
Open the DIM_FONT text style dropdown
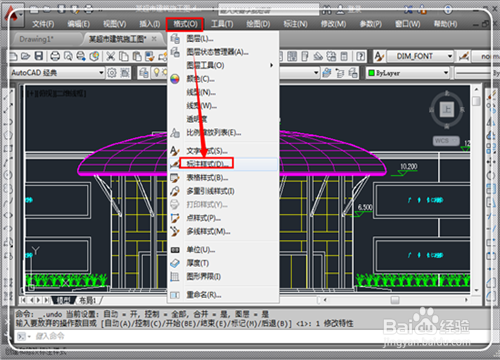[x=450, y=56]
